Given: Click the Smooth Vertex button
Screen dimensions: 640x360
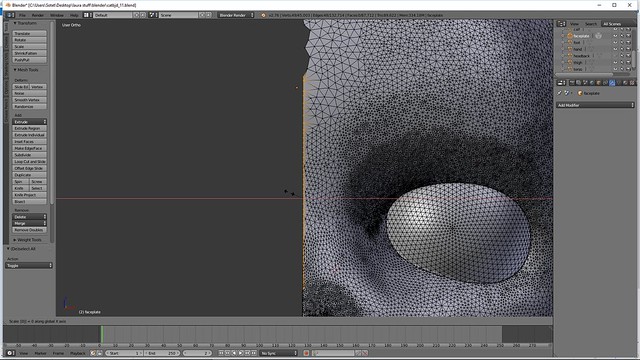Looking at the screenshot, I should click(x=29, y=100).
